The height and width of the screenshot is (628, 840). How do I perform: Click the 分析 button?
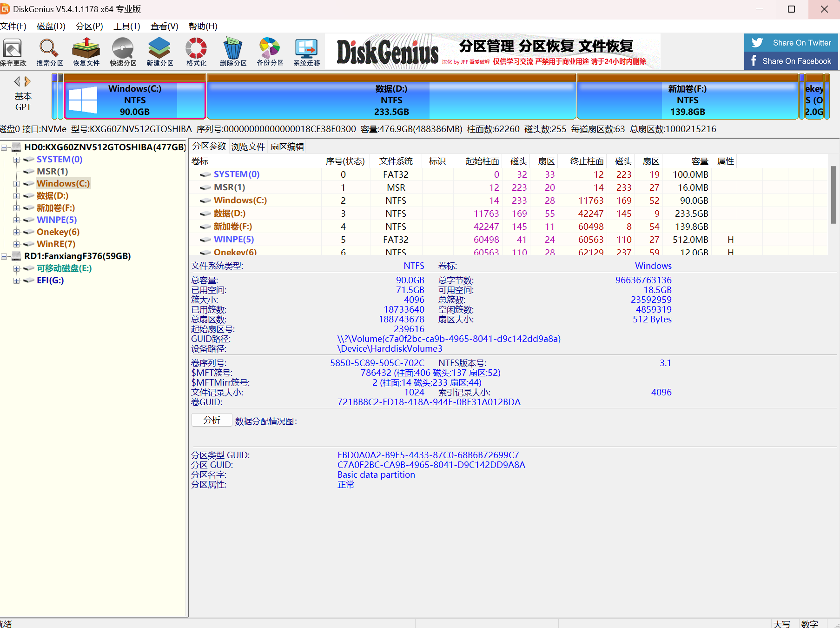(x=212, y=420)
